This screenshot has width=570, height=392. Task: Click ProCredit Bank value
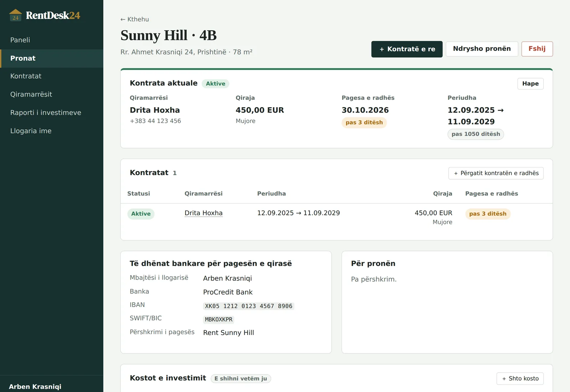[228, 292]
